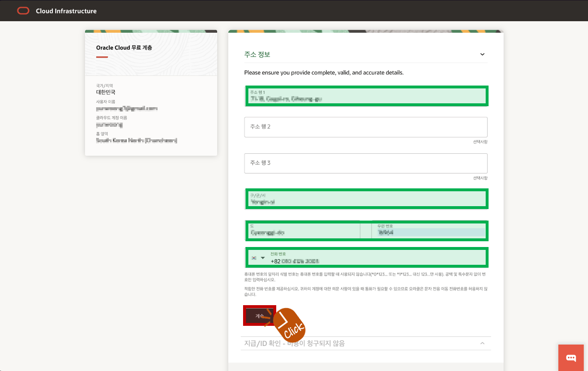Click the 사용자 이름 label

pyautogui.click(x=106, y=101)
